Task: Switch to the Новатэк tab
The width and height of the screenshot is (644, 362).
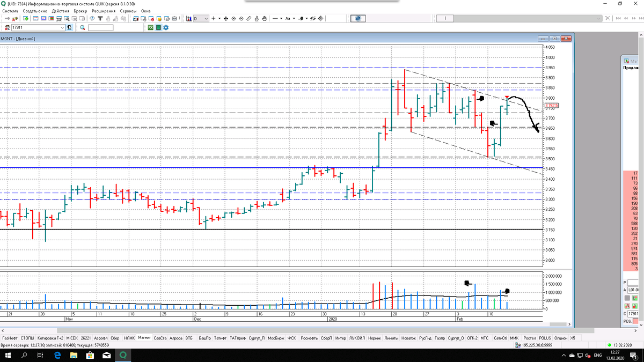Action: point(408,338)
